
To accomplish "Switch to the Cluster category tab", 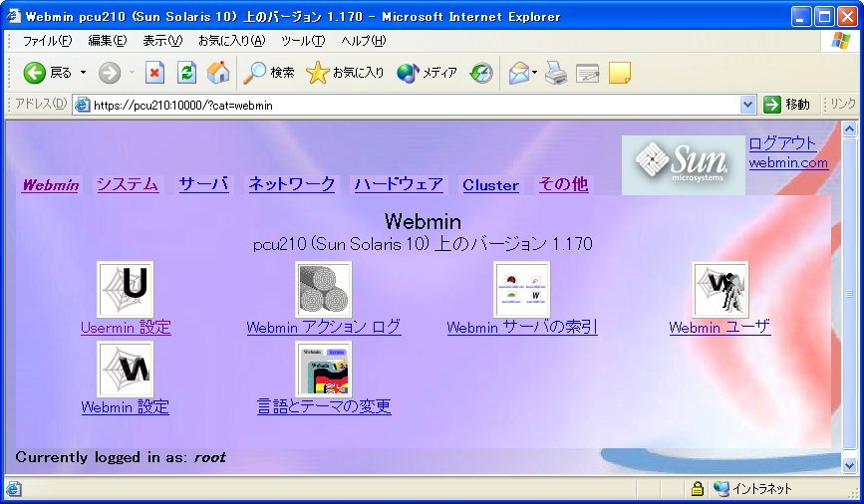I will point(490,185).
